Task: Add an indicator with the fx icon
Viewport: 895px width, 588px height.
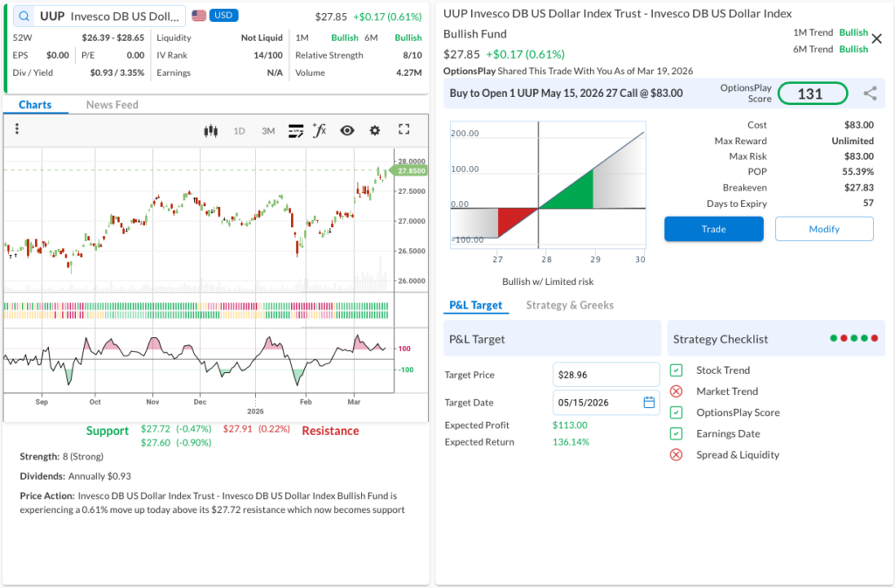Action: (x=320, y=131)
